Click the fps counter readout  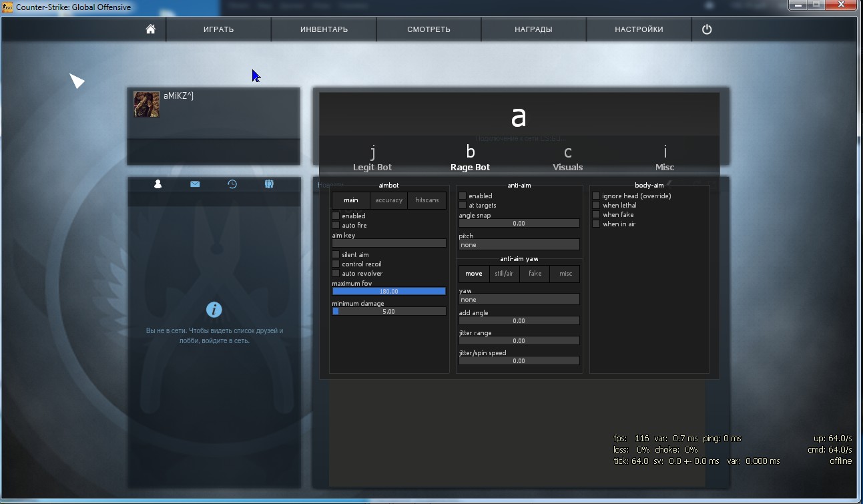(x=631, y=439)
